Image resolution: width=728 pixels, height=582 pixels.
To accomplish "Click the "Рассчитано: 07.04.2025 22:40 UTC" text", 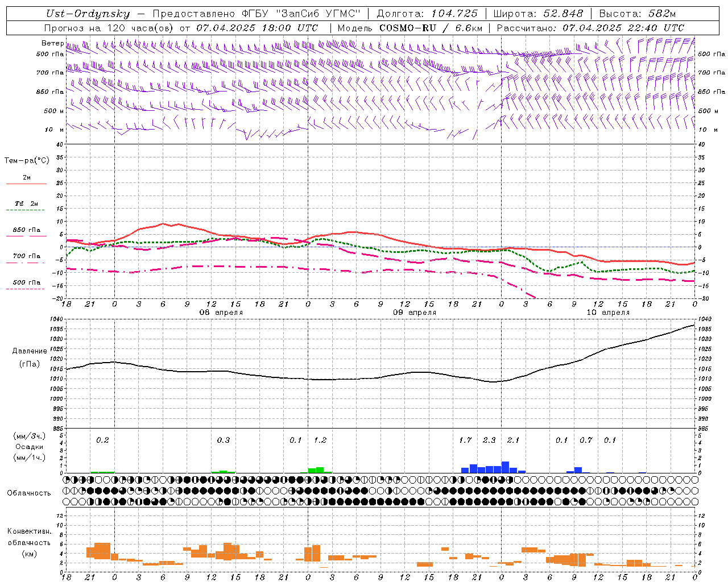I will [x=590, y=28].
